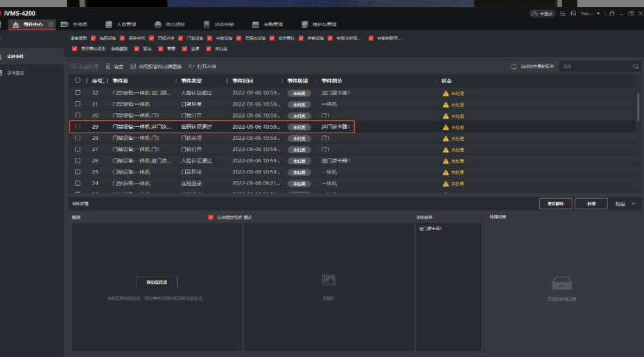Viewport: 644px width, 357px height.
Task: Switch to the Access Control tab
Action: [216, 24]
